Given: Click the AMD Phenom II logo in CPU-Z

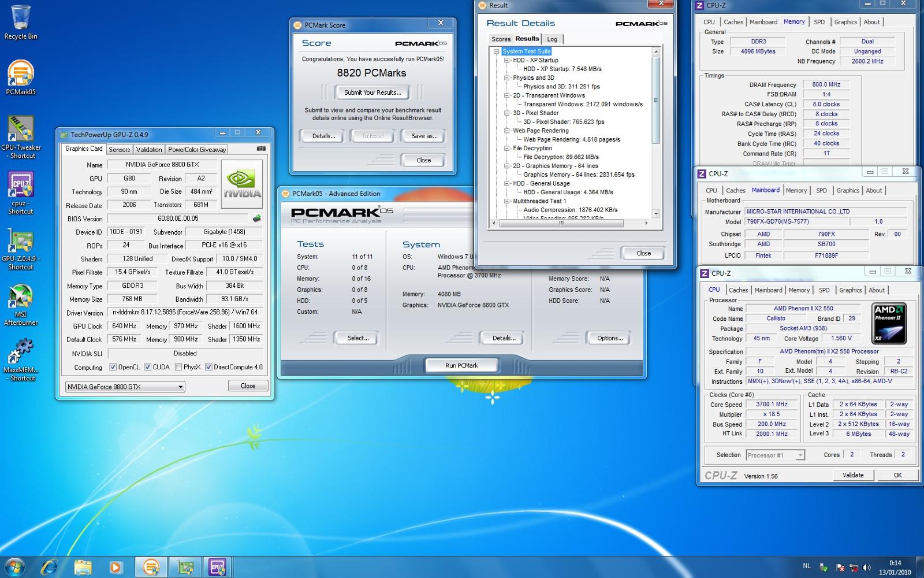Looking at the screenshot, I should (x=889, y=323).
